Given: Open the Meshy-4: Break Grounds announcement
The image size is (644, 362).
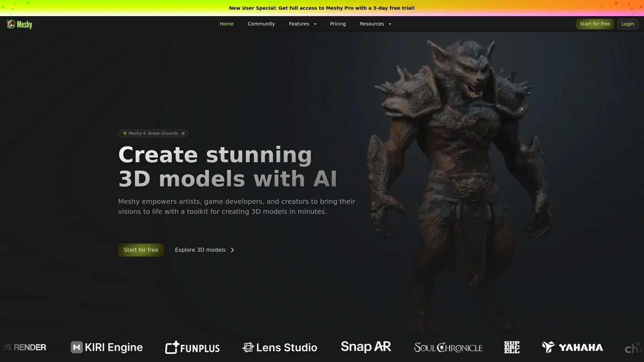Looking at the screenshot, I should (x=153, y=133).
